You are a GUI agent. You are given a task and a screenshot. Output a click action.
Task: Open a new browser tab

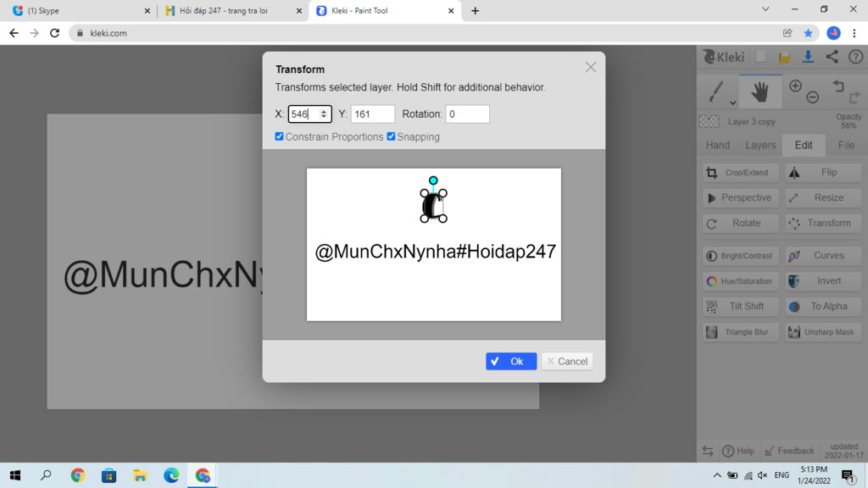pos(475,10)
